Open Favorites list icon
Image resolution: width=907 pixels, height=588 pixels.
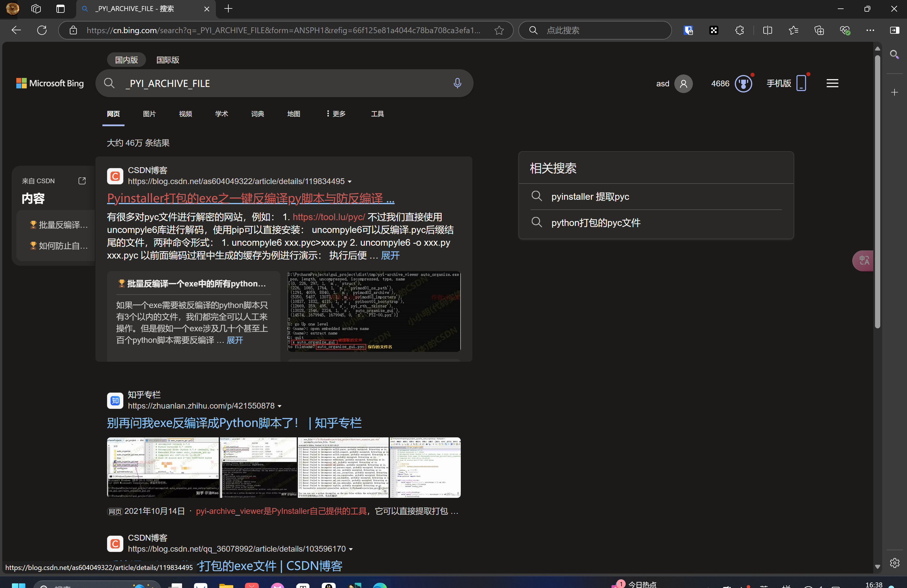[794, 31]
